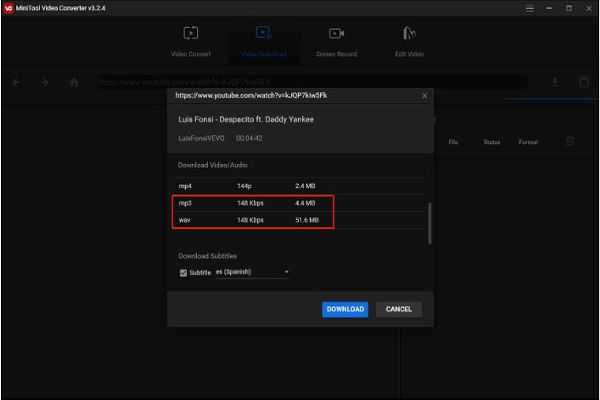
Task: Click the 51.6 MB file size value
Action: point(307,220)
